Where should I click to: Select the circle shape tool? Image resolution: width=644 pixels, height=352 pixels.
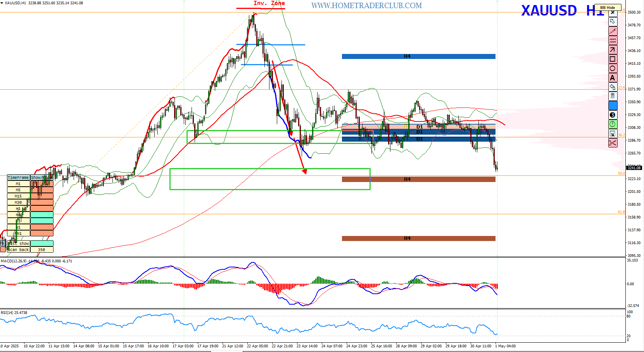[613, 68]
